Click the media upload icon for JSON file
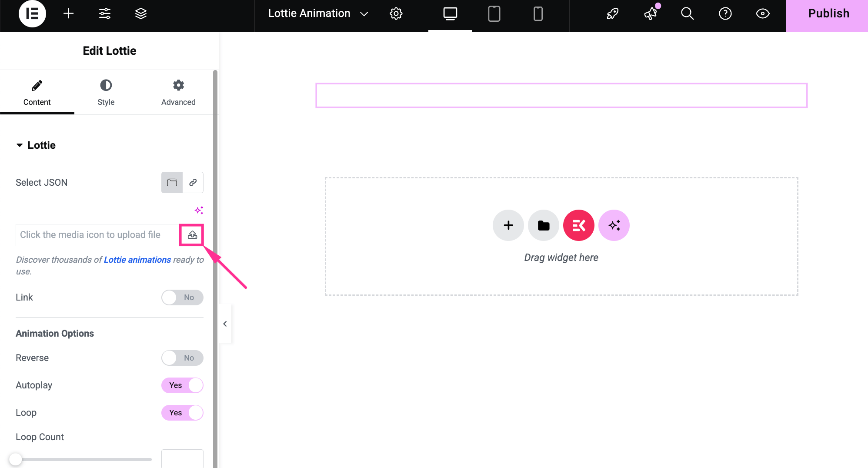The height and width of the screenshot is (468, 868). coord(192,234)
